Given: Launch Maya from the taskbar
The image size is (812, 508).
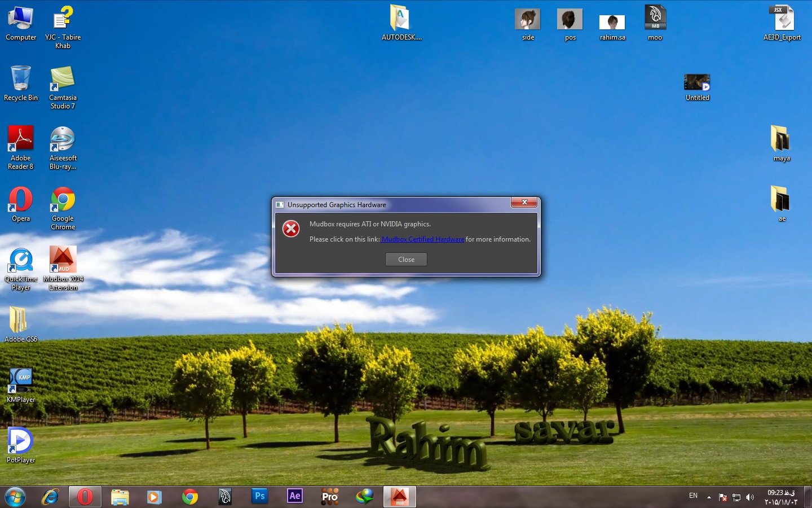Looking at the screenshot, I should 225,497.
